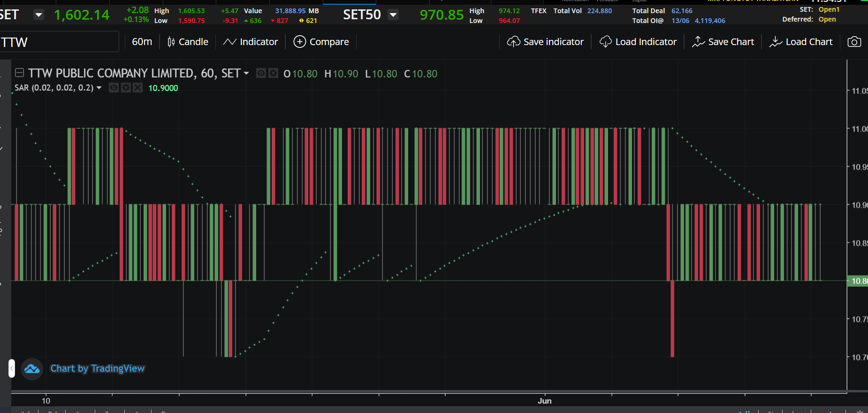Collapse the TTW chart legend

click(19, 73)
